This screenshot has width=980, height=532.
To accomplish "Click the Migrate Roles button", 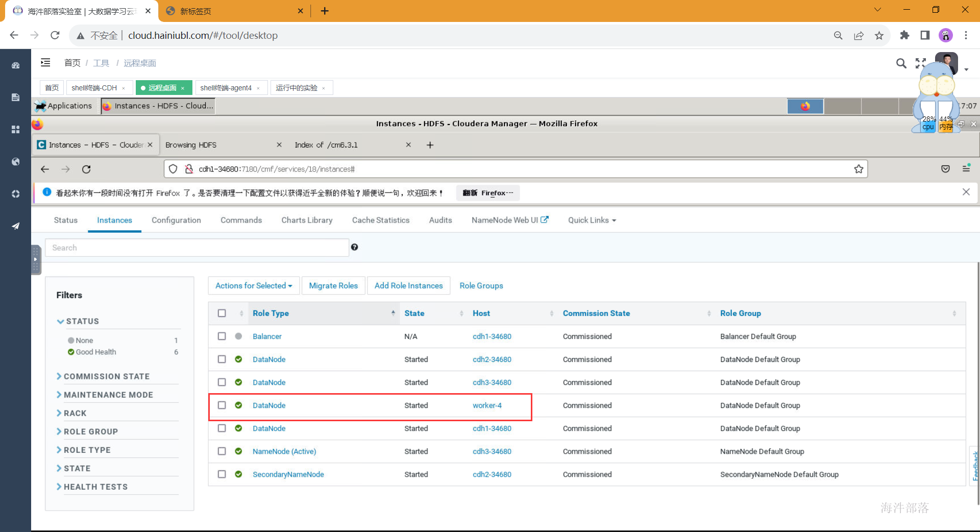I will [x=333, y=285].
